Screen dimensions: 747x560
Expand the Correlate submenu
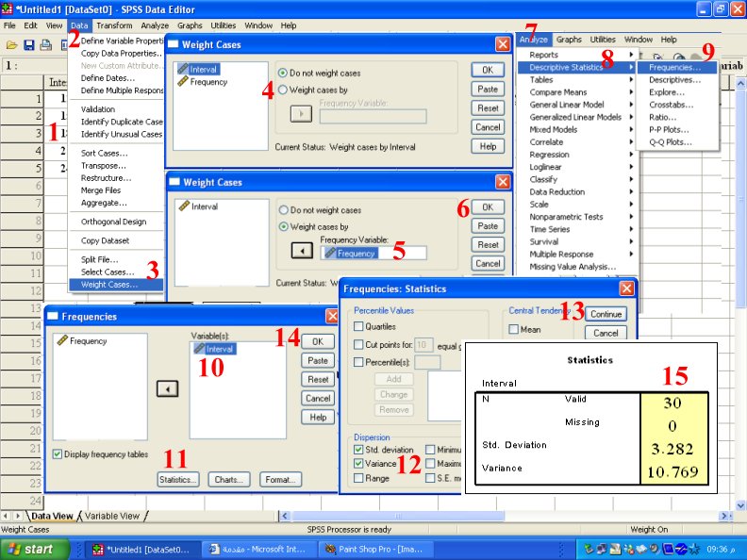point(577,142)
